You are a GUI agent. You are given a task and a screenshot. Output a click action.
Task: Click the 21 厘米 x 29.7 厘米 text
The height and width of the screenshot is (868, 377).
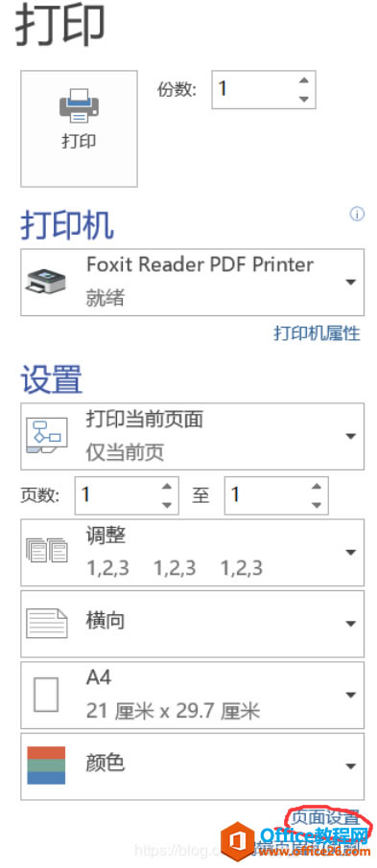[x=173, y=711]
